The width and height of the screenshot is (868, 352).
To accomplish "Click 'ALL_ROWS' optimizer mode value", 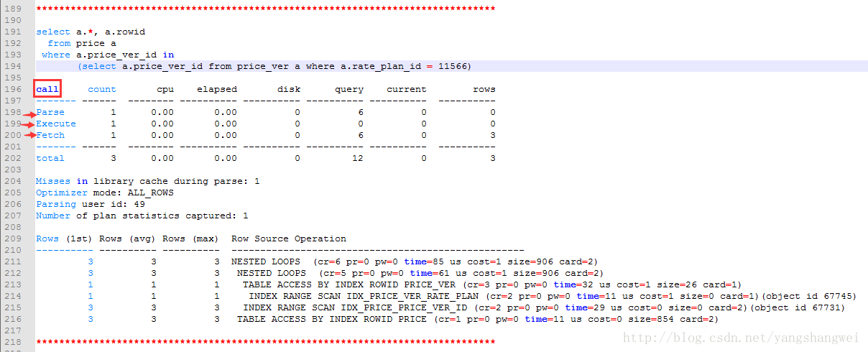I will pos(151,193).
